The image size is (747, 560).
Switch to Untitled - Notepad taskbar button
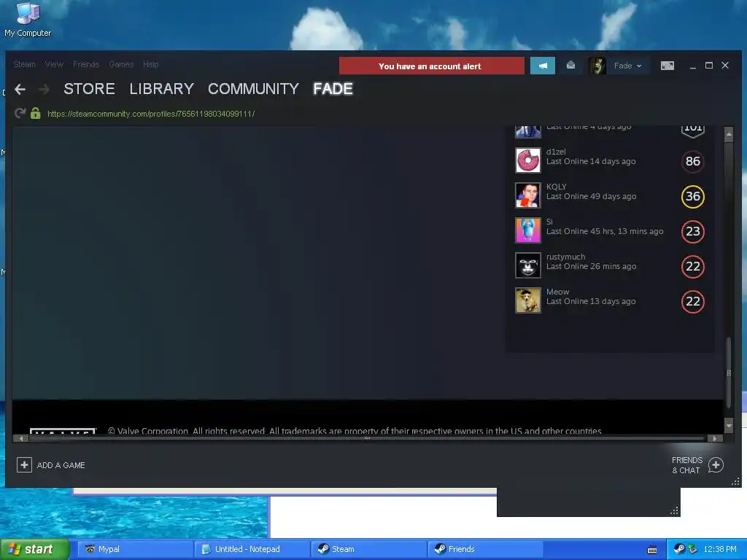click(x=252, y=549)
